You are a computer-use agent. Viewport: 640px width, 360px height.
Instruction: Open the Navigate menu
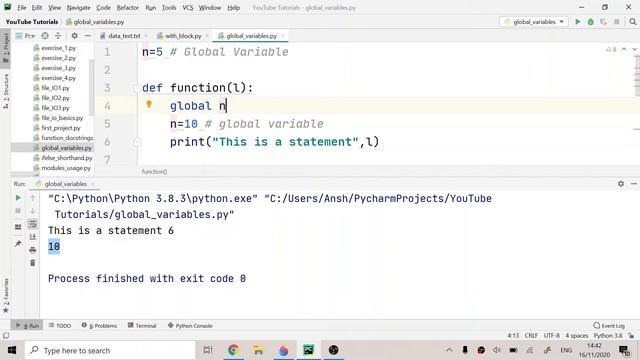[x=78, y=7]
